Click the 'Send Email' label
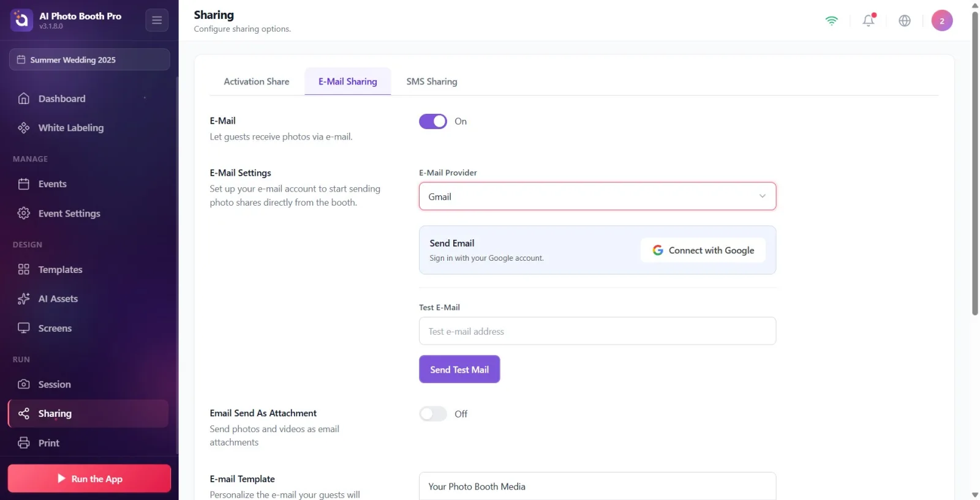Screen dimensions: 980x500 tap(452, 243)
